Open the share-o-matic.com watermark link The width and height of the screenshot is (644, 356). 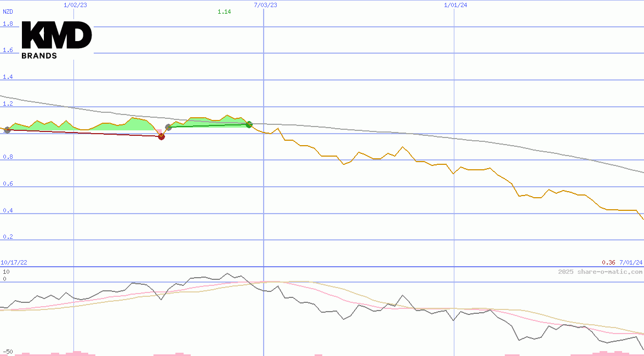tap(600, 272)
